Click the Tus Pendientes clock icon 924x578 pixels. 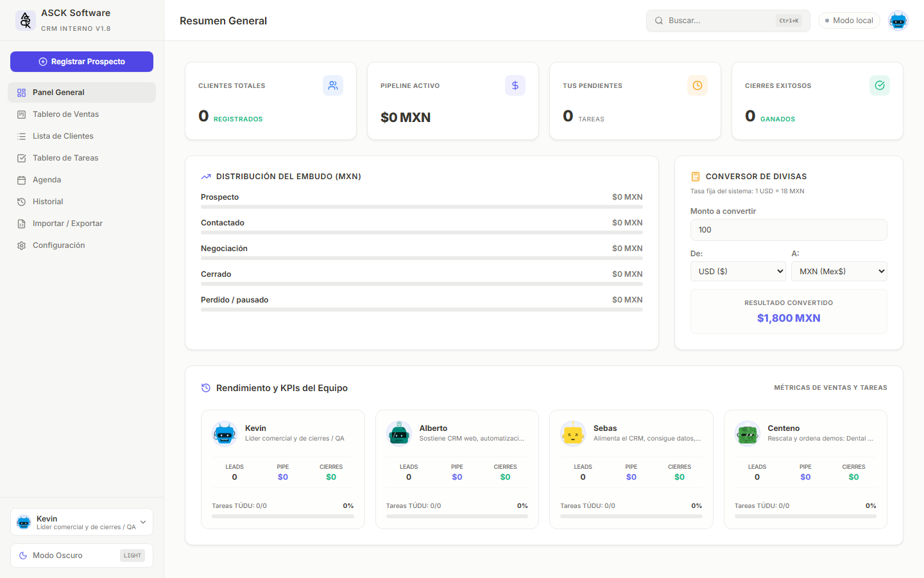pos(697,85)
